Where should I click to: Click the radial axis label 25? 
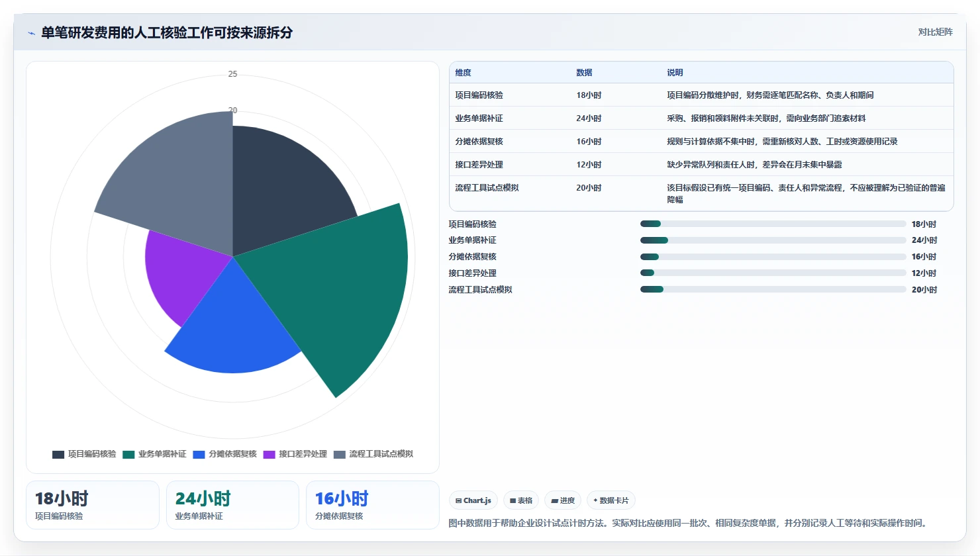232,74
